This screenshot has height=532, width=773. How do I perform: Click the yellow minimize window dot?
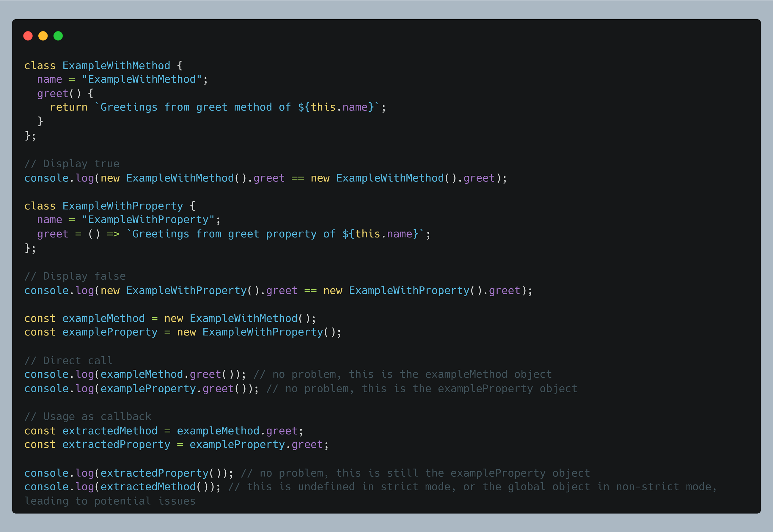(43, 36)
